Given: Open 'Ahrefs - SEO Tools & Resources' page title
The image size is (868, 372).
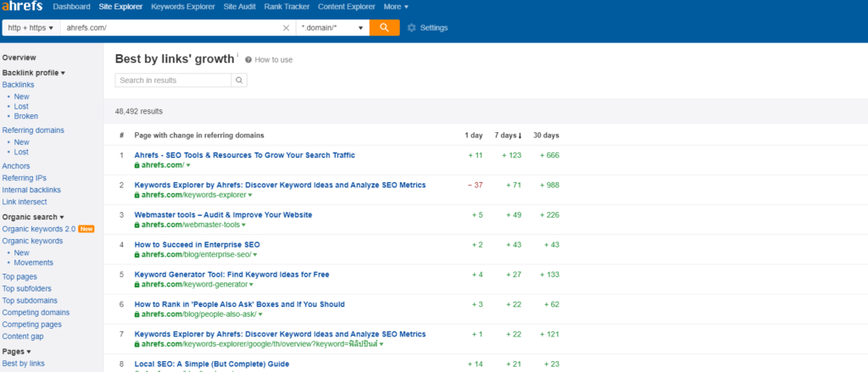Looking at the screenshot, I should click(245, 155).
